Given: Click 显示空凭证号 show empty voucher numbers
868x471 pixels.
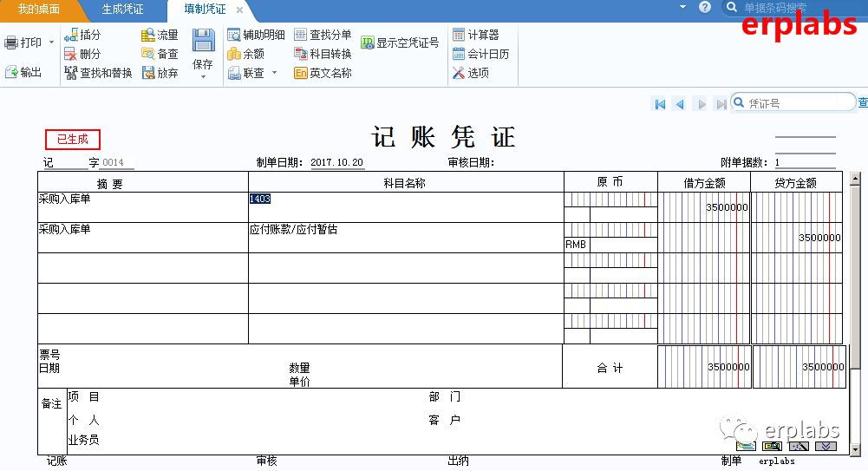Looking at the screenshot, I should point(400,43).
